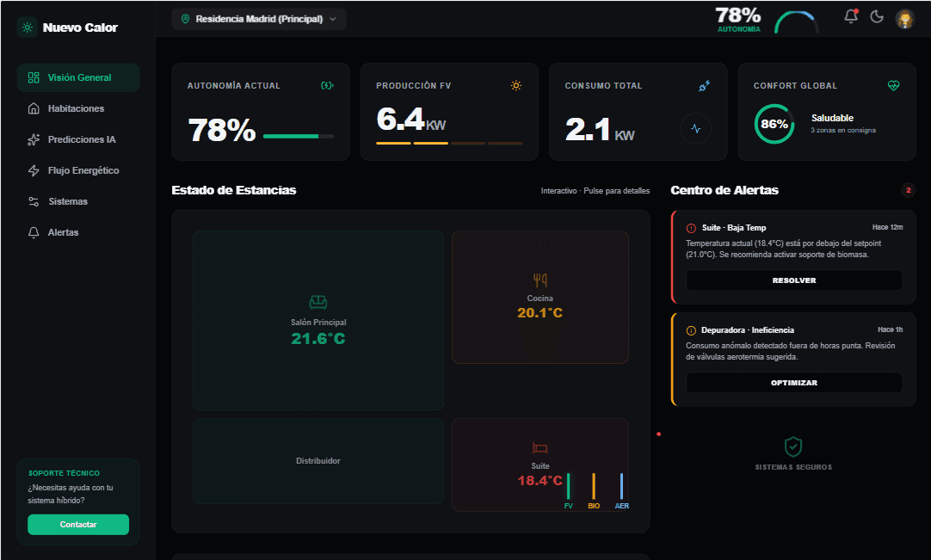Toggle dark mode moon icon

tap(877, 16)
